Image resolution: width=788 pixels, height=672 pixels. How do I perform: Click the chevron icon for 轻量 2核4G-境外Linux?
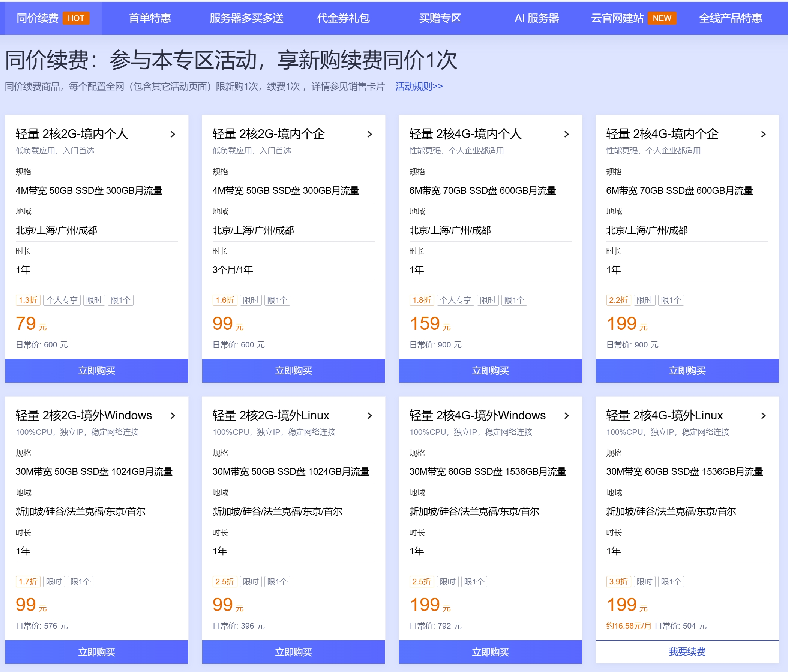coord(763,415)
